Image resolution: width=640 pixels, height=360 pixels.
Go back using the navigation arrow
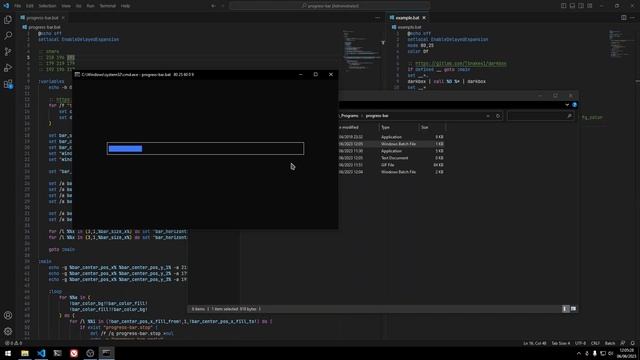[x=213, y=6]
